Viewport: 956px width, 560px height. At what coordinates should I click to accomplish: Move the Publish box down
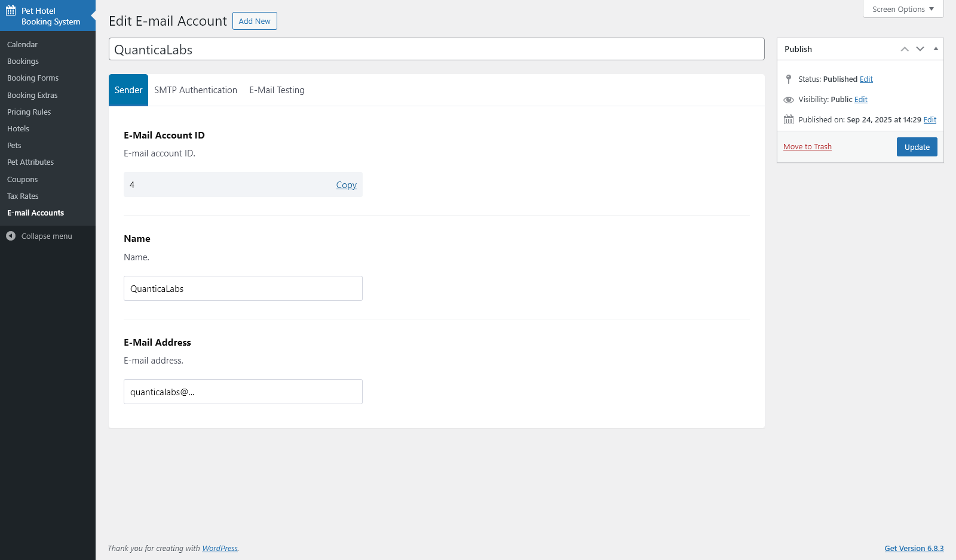(920, 49)
